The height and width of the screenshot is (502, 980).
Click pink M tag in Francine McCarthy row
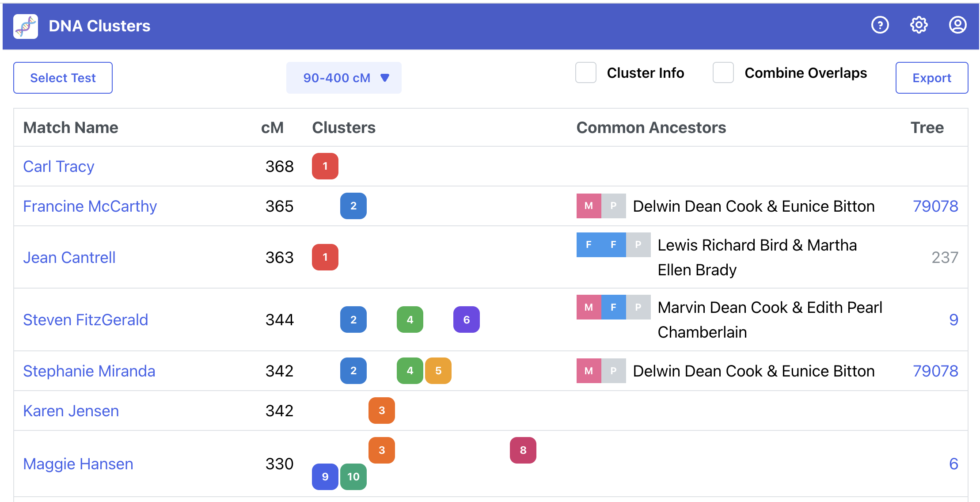(589, 206)
